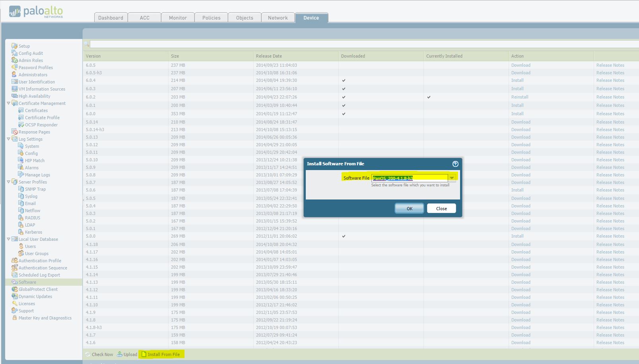Select OCSP Responder tree item
Viewport: 639px width, 364px height.
[41, 125]
